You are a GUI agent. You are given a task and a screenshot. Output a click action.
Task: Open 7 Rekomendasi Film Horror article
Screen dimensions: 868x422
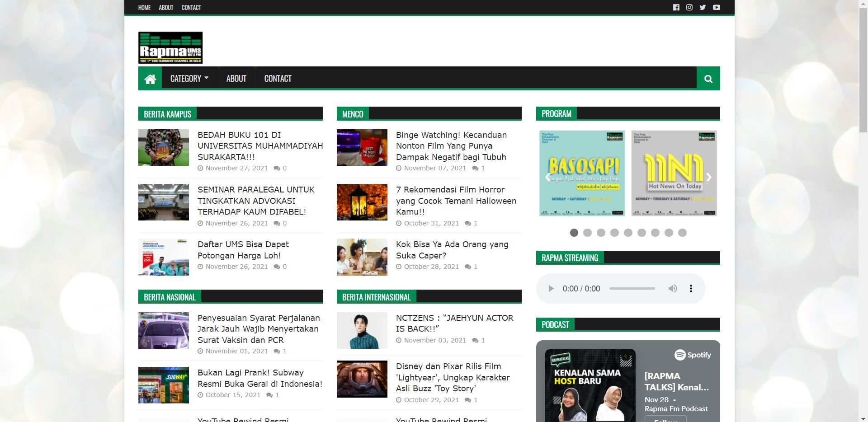(x=456, y=201)
